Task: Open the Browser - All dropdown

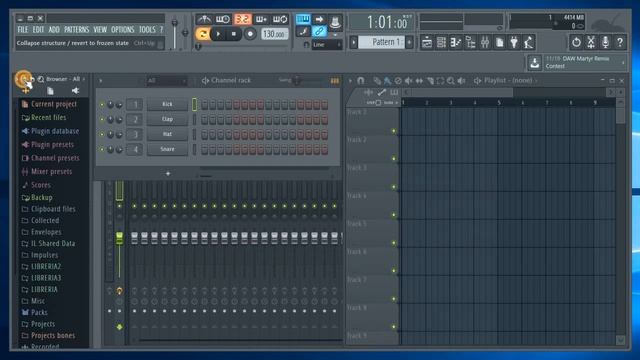Action: coord(64,79)
